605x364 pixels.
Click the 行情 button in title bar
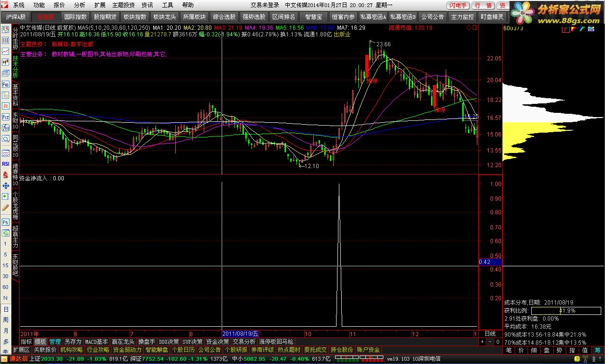pyautogui.click(x=483, y=6)
